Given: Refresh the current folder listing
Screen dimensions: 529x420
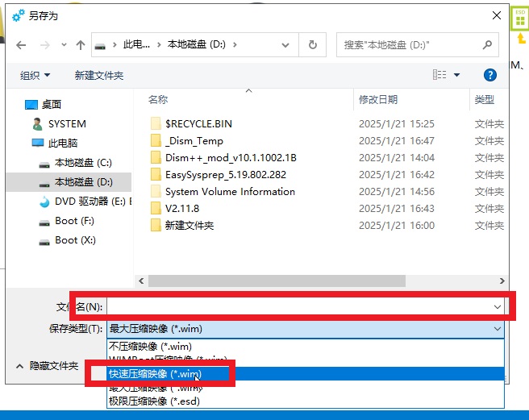Looking at the screenshot, I should click(310, 45).
